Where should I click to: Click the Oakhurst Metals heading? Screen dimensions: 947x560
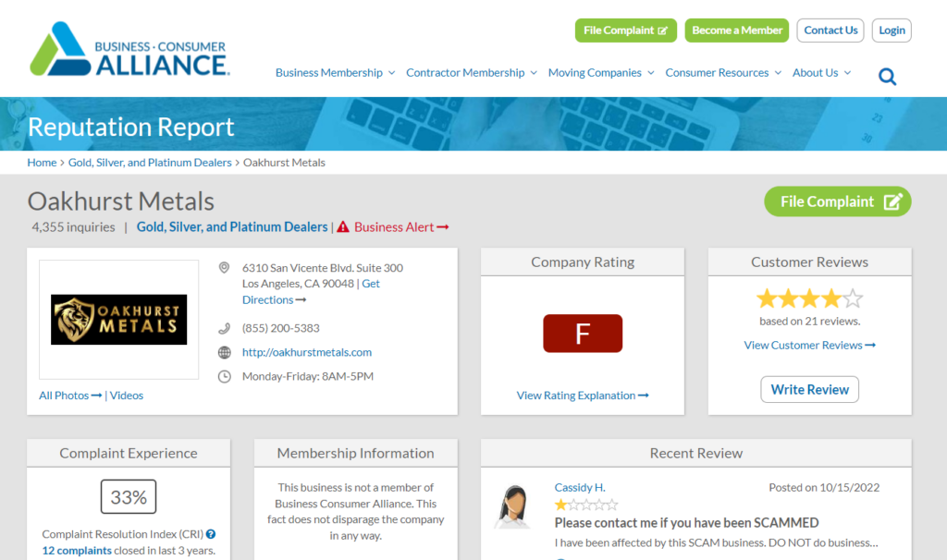[x=121, y=201]
